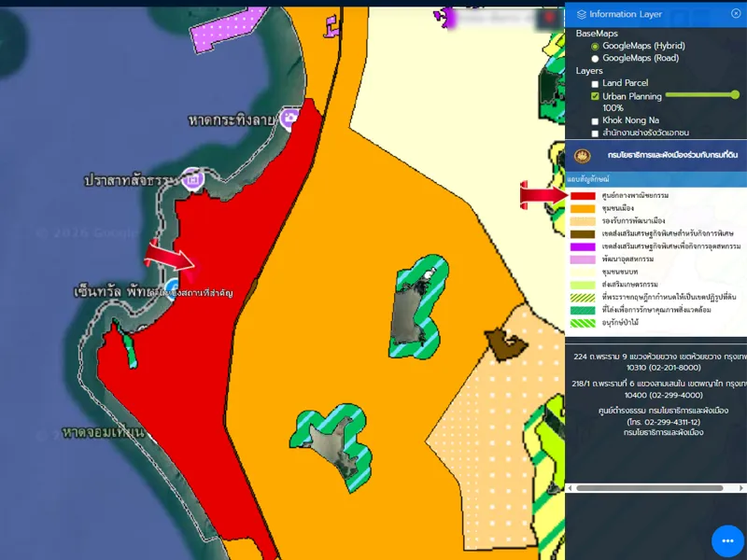Click the blue เซ็นทรัล พัทยา map marker
The width and height of the screenshot is (747, 560).
(173, 286)
